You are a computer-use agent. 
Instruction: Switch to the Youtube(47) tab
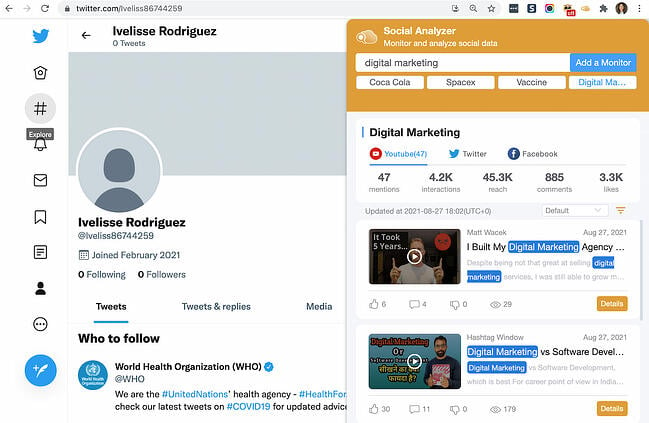[x=398, y=154]
